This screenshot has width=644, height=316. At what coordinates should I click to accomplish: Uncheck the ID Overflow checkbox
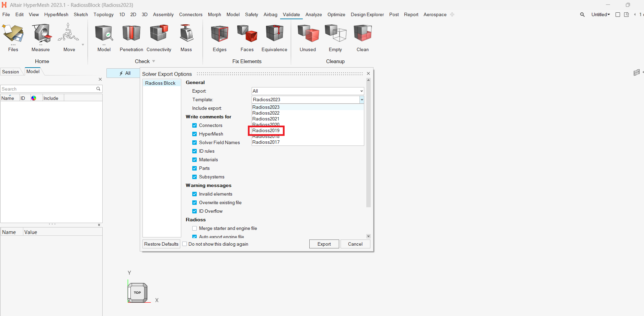195,211
